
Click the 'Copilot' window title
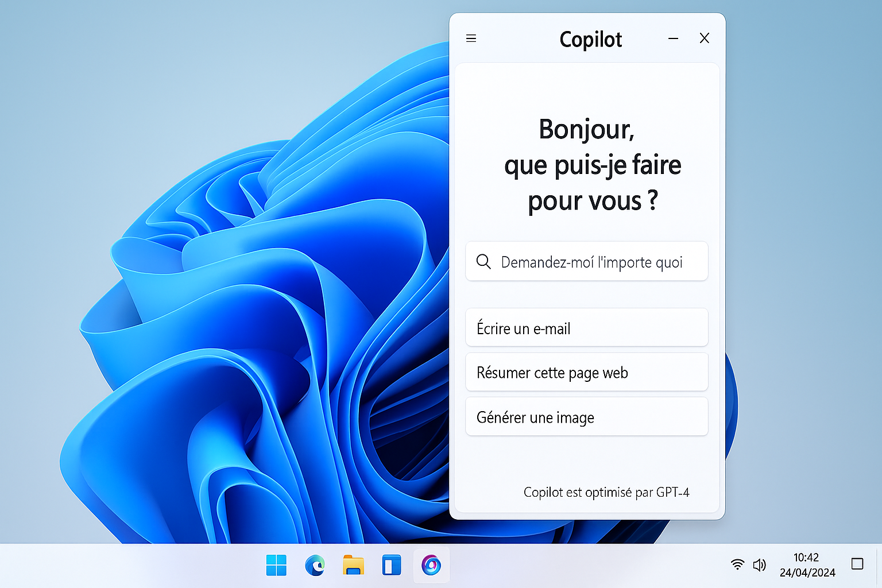click(x=590, y=40)
